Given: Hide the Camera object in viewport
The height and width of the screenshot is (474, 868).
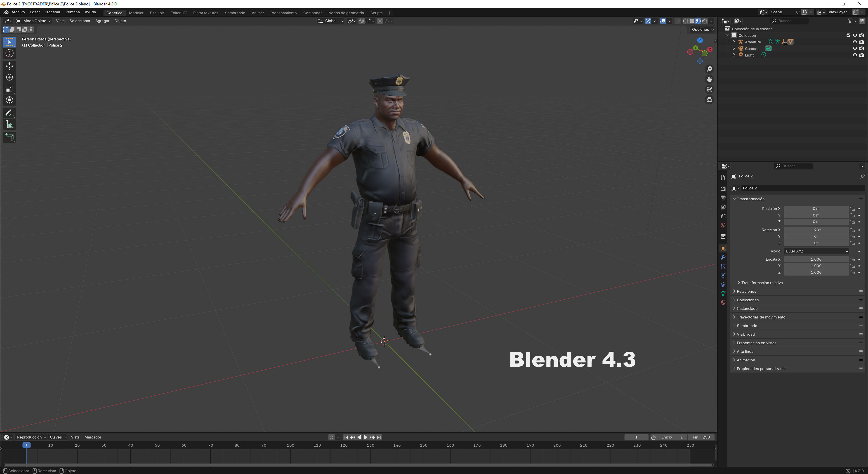Looking at the screenshot, I should coord(854,49).
